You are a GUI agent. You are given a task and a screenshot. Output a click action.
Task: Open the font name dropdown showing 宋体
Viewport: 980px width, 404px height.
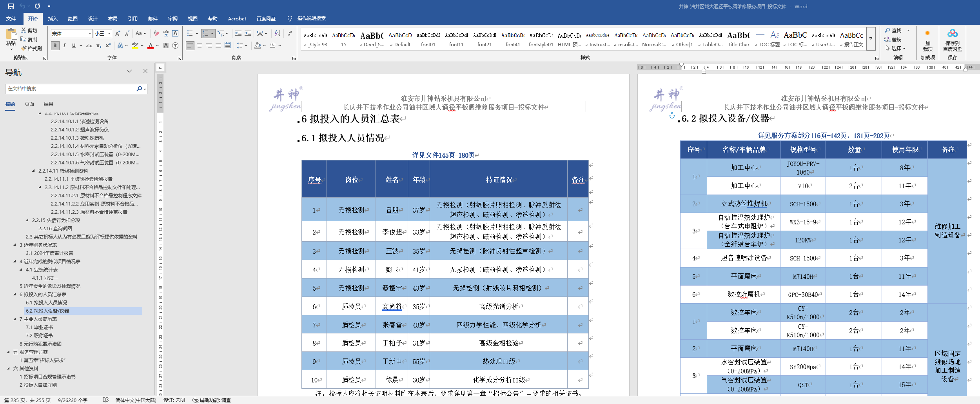tap(90, 34)
